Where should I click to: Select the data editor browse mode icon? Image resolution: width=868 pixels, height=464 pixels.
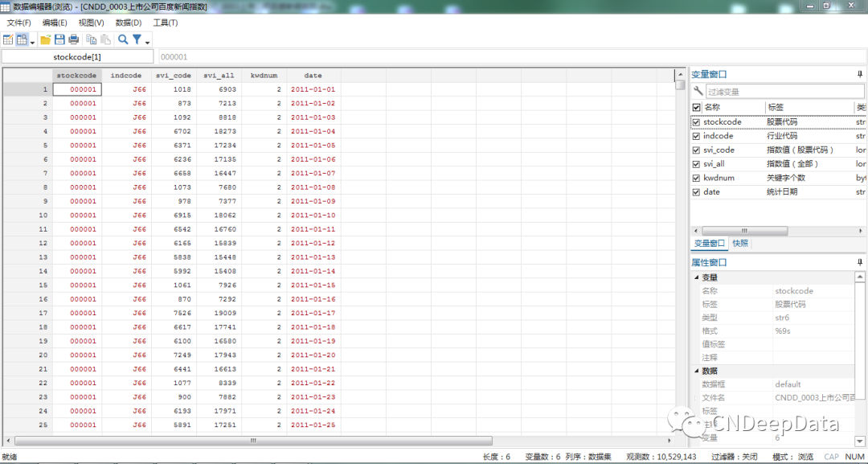(22, 39)
